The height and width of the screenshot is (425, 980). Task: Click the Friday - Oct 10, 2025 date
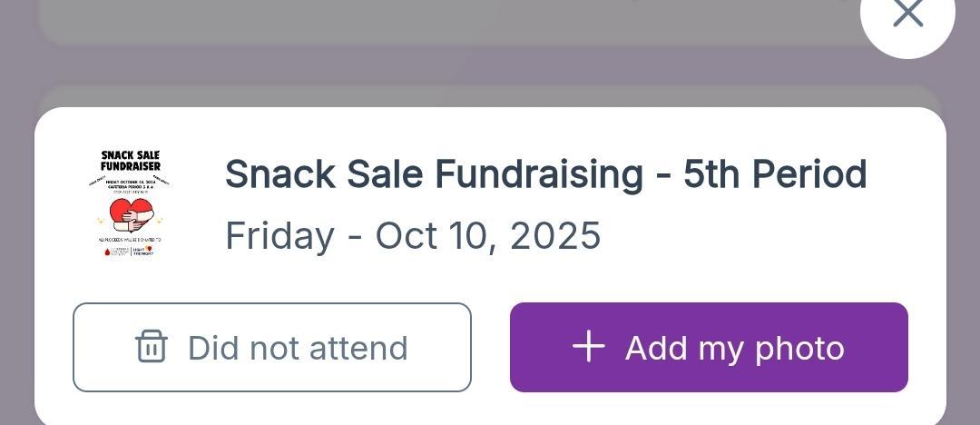pos(413,235)
